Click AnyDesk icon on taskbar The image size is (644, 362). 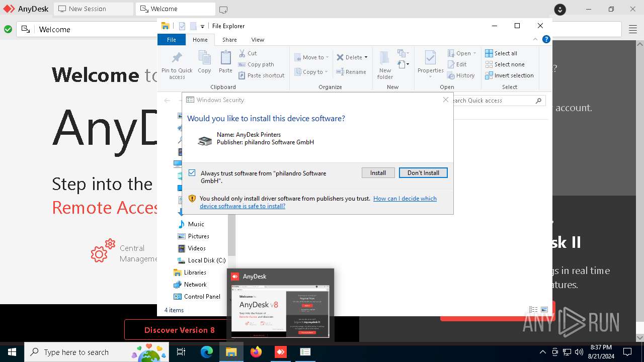pos(281,352)
